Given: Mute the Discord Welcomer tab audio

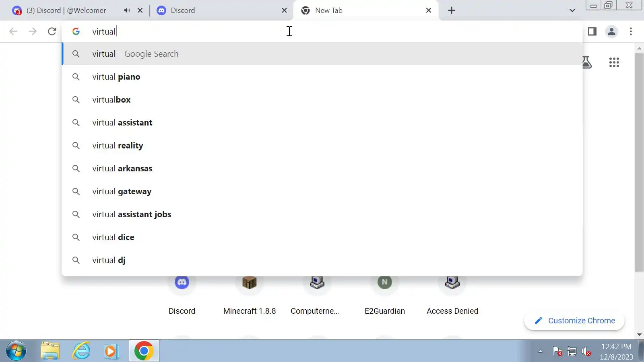Looking at the screenshot, I should point(127,10).
